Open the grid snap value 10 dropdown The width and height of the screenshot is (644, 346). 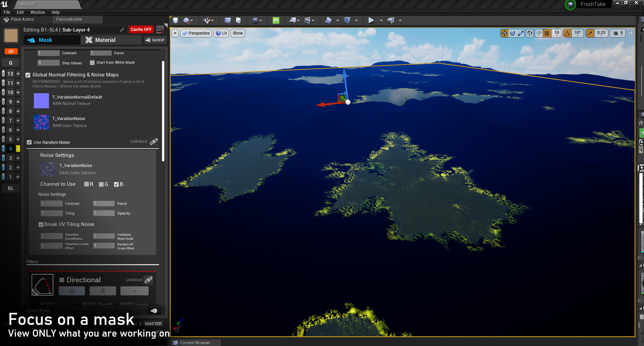point(557,33)
